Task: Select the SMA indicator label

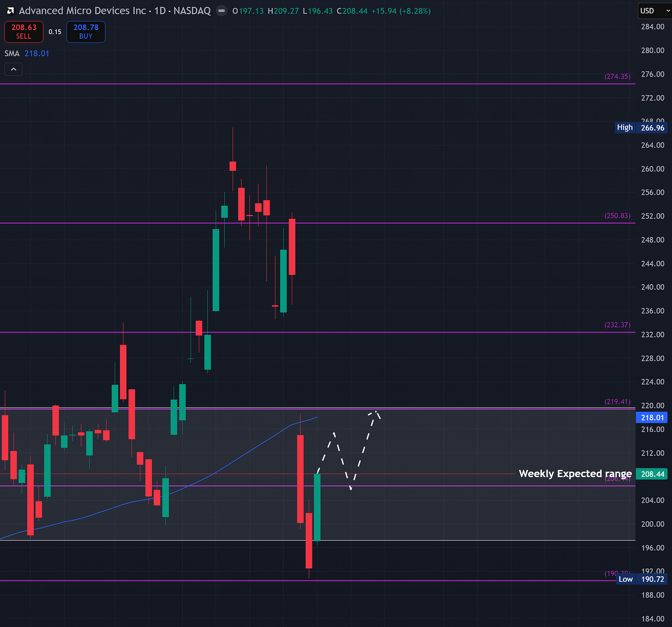Action: pos(12,54)
